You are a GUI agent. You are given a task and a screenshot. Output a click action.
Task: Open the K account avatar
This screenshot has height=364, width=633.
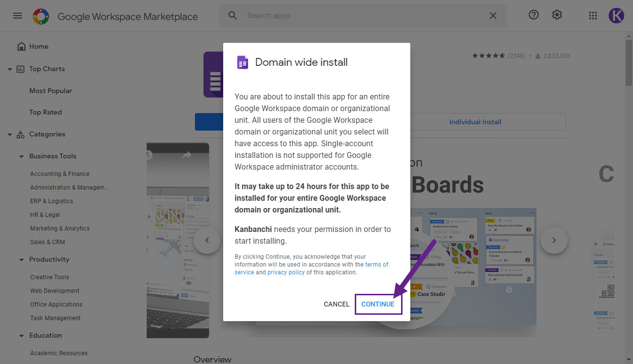coord(616,16)
